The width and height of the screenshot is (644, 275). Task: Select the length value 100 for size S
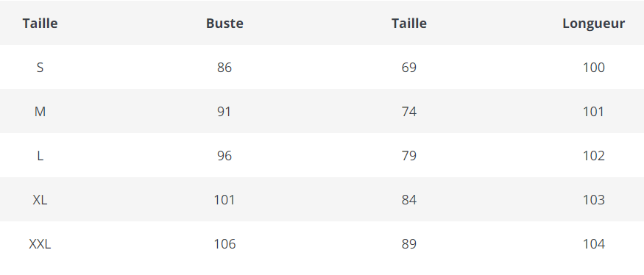tap(593, 68)
